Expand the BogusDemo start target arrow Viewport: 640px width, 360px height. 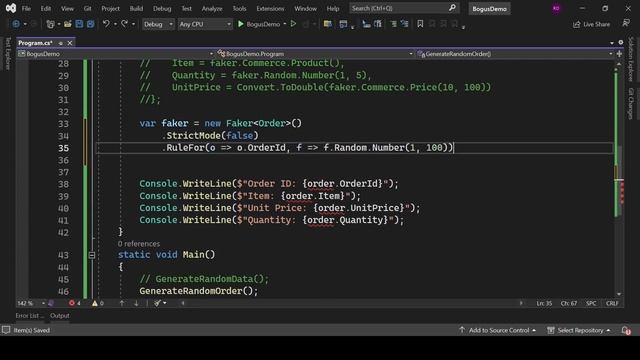284,24
